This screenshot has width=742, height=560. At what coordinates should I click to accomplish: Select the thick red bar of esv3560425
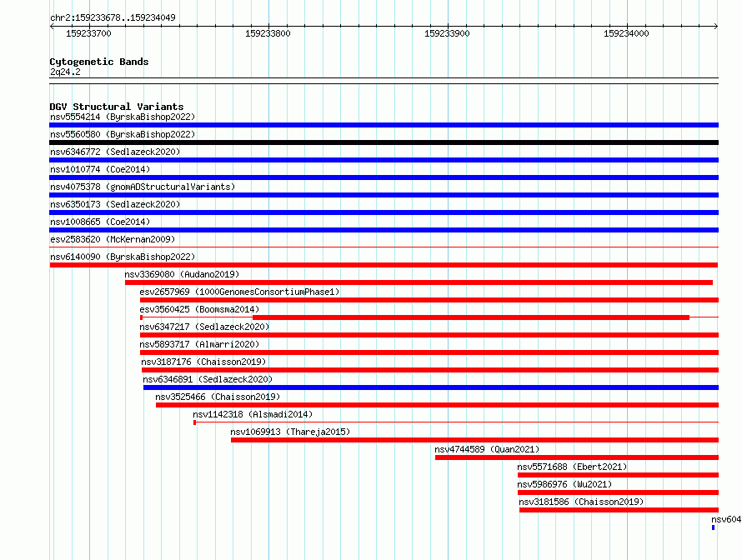coord(471,317)
